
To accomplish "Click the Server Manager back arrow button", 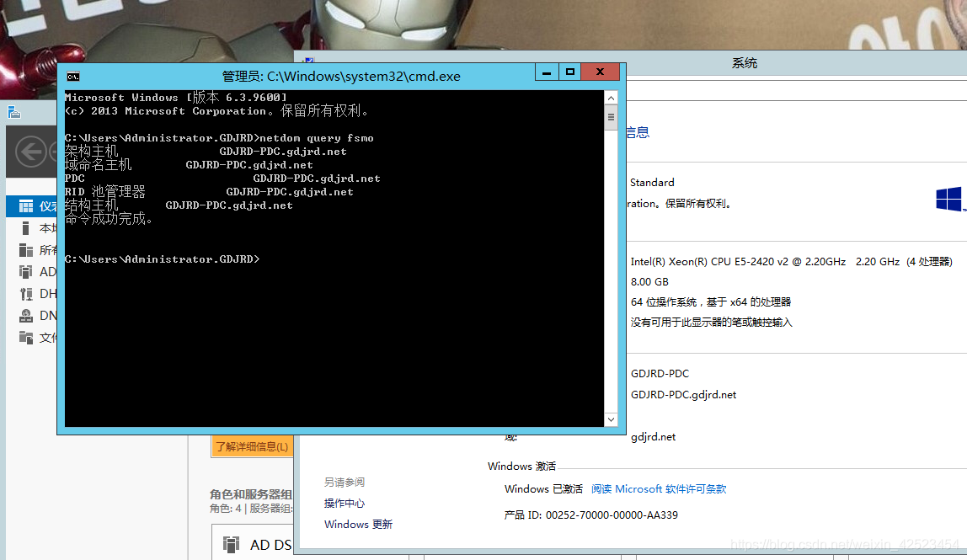I will (x=31, y=152).
